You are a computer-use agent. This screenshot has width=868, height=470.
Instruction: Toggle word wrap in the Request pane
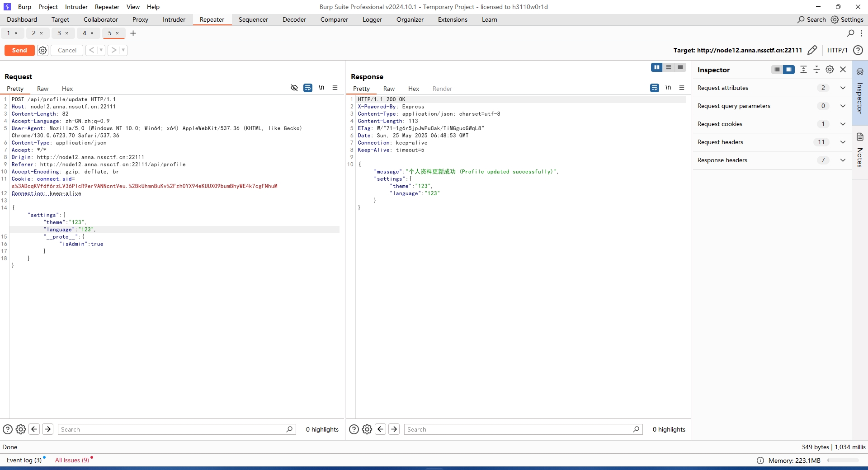[x=308, y=88]
